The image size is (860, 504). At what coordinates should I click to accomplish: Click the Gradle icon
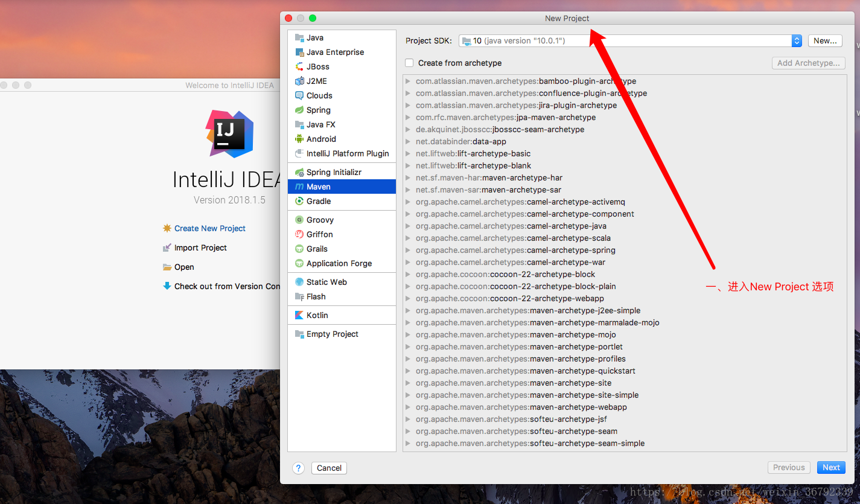[x=299, y=201]
